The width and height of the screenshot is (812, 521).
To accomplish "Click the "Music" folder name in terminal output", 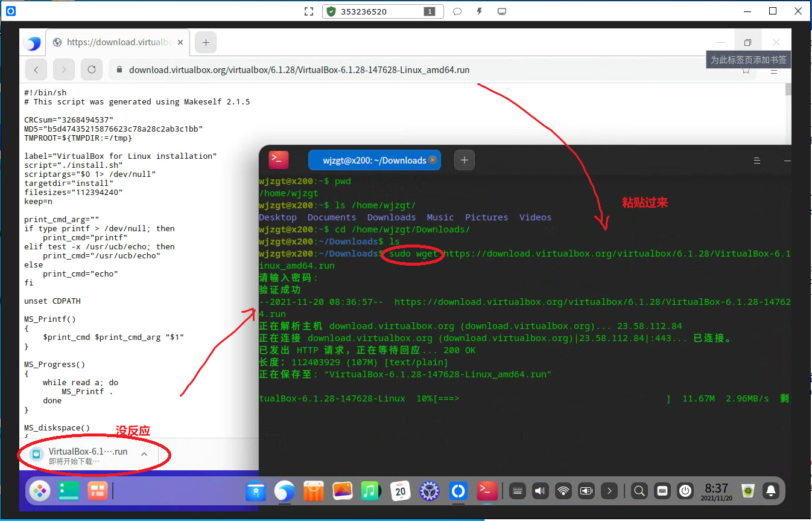I will coord(440,217).
